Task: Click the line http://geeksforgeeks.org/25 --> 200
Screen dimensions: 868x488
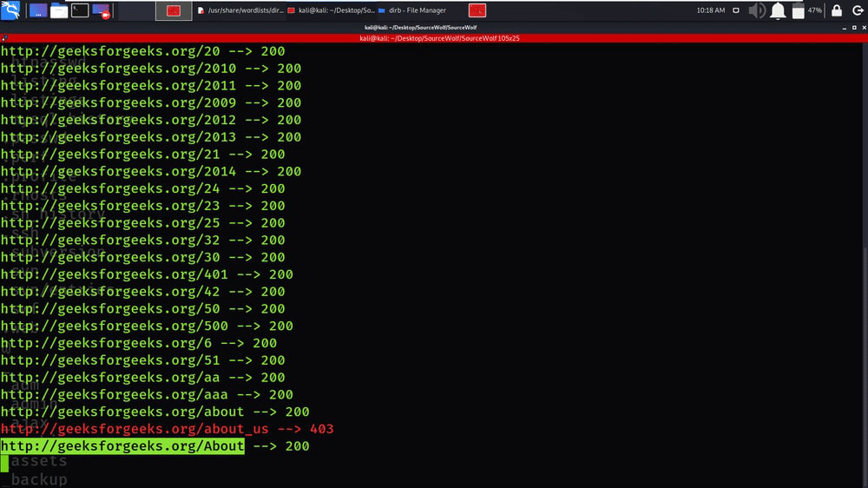Action: tap(143, 222)
